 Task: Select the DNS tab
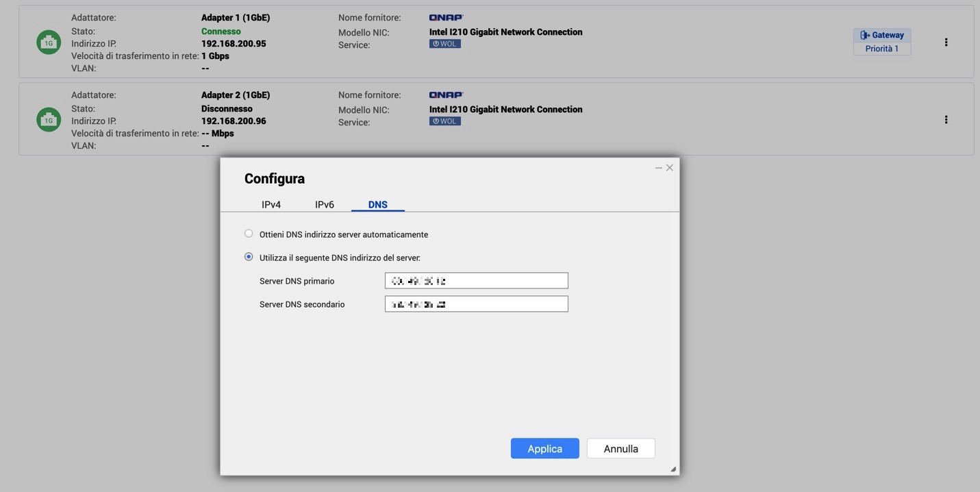coord(377,204)
